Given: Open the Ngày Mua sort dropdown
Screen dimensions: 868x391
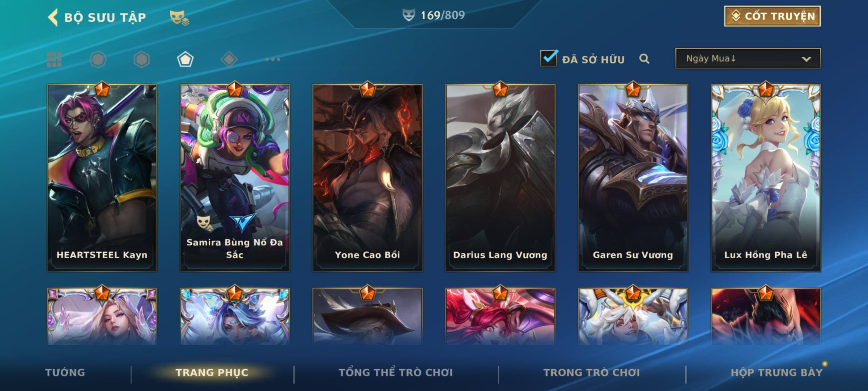Looking at the screenshot, I should (748, 58).
